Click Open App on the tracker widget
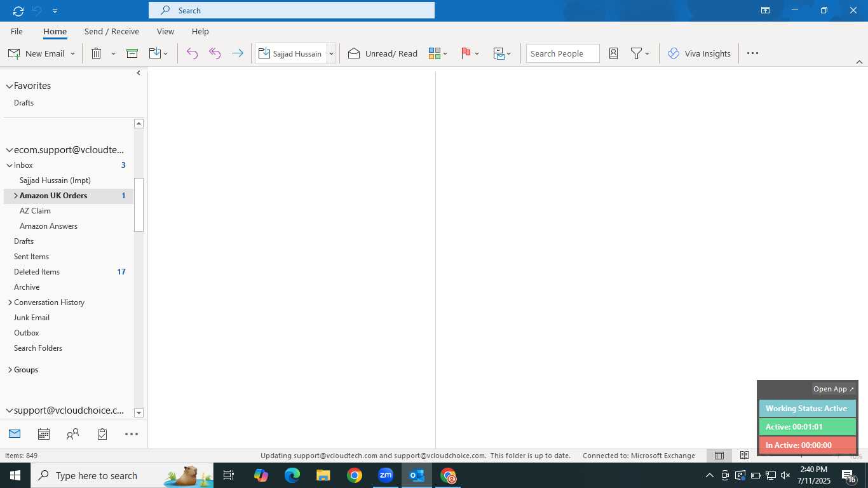 [x=834, y=389]
